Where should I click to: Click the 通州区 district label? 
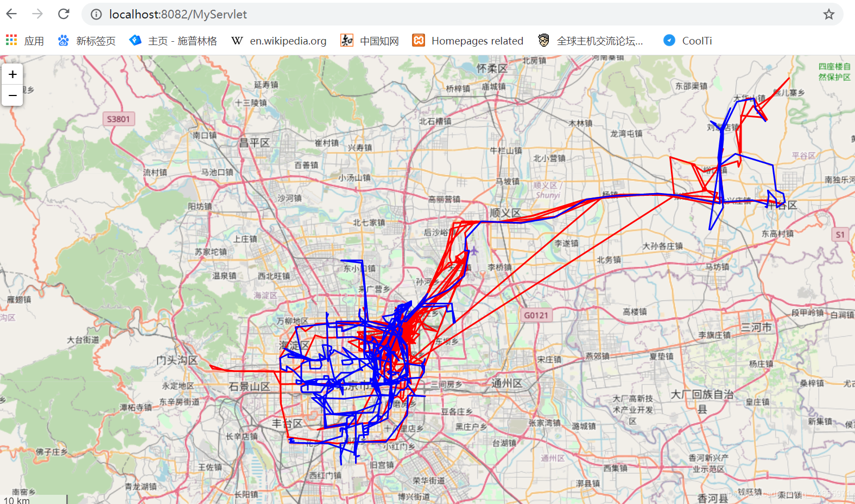(507, 383)
